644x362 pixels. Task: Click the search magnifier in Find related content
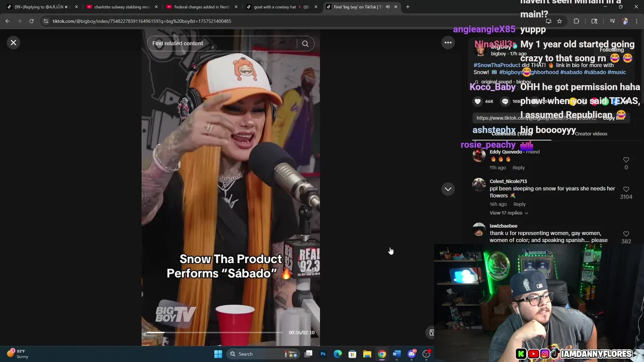tap(305, 44)
